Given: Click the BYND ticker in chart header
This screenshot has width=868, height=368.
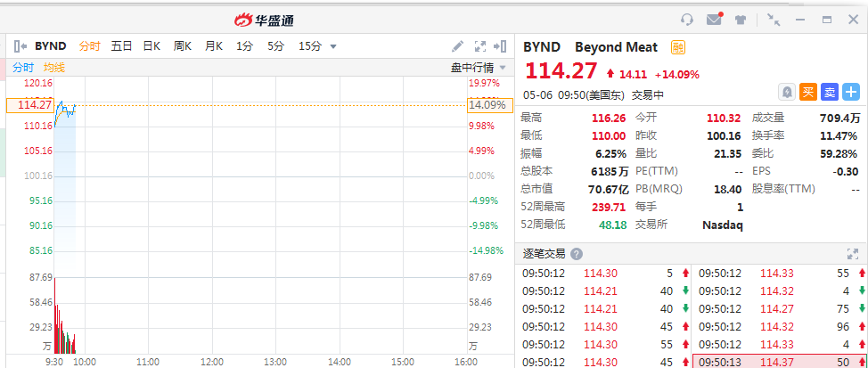Looking at the screenshot, I should (x=51, y=46).
